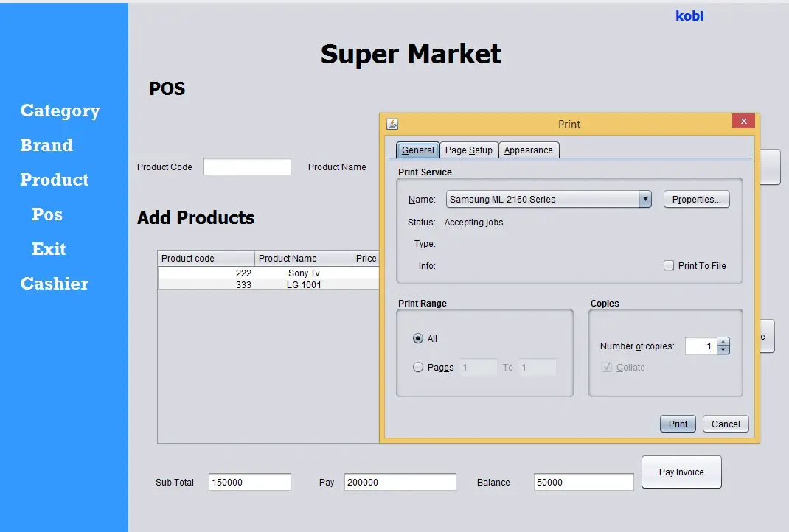Choose the Pages radio button

point(419,367)
